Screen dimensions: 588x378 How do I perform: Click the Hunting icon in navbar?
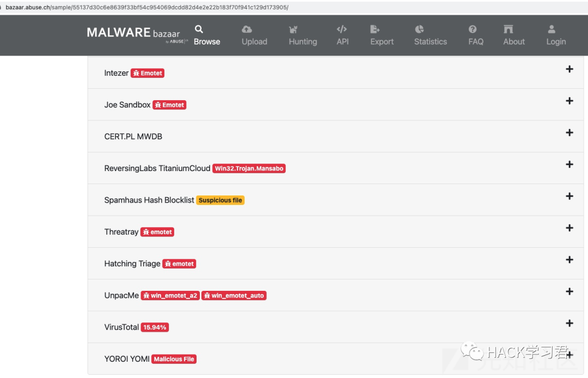[x=293, y=29]
